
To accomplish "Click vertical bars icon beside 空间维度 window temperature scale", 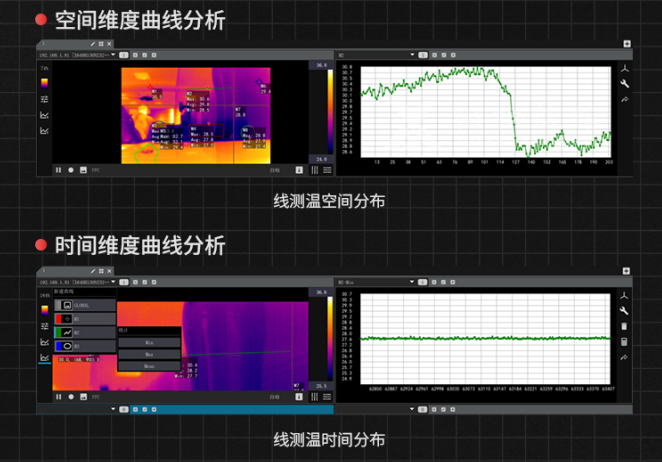I will (x=315, y=170).
